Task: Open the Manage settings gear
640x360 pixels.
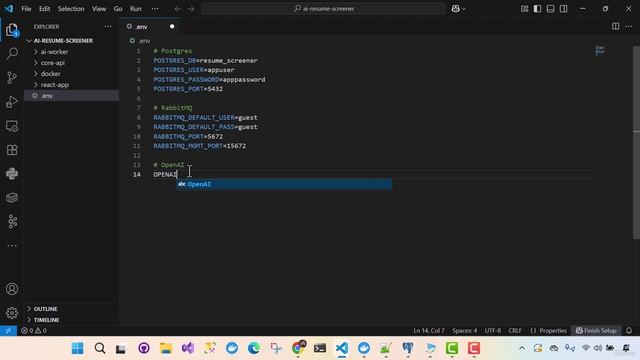Action: tap(12, 313)
